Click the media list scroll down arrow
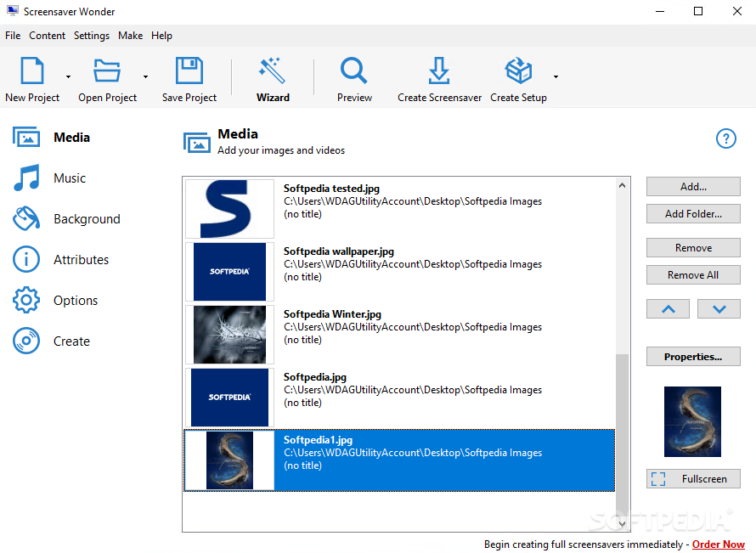Viewport: 756px width, 553px height. (x=622, y=523)
